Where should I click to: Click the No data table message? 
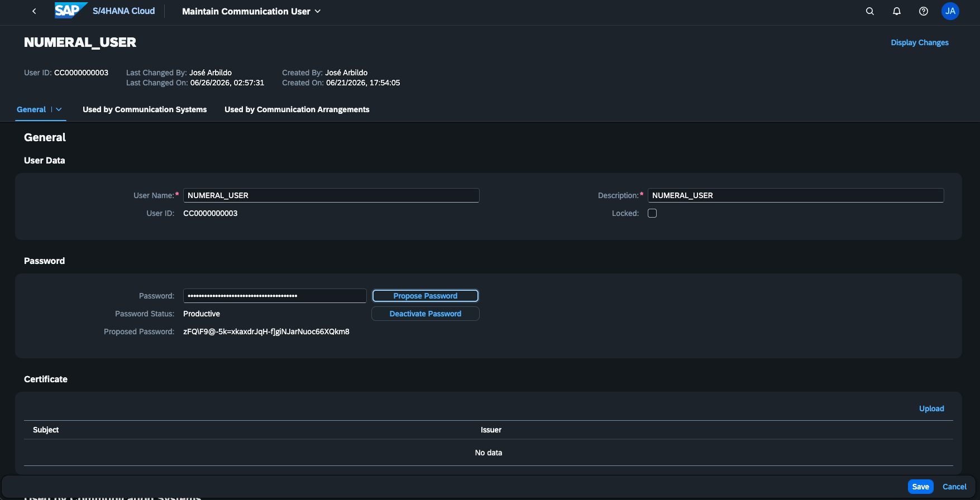click(x=489, y=453)
